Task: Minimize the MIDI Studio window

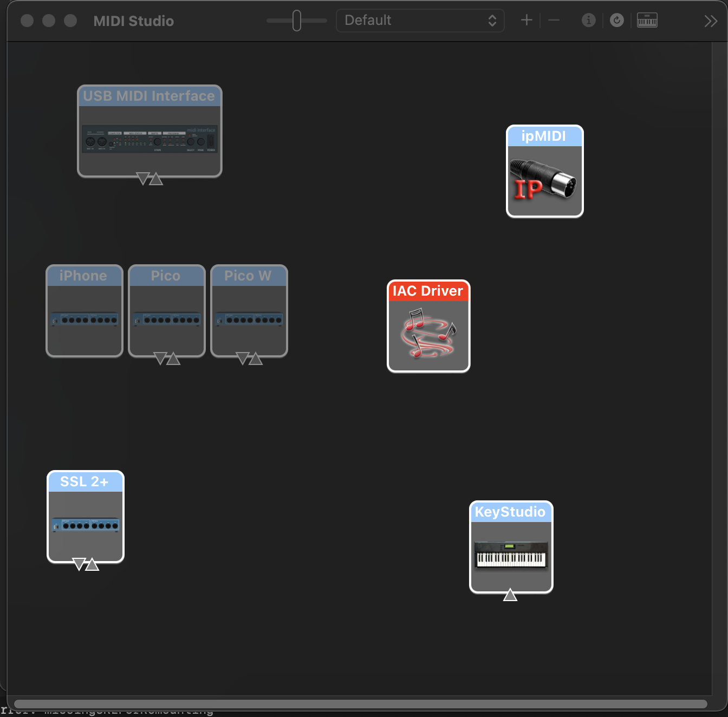Action: pyautogui.click(x=49, y=21)
